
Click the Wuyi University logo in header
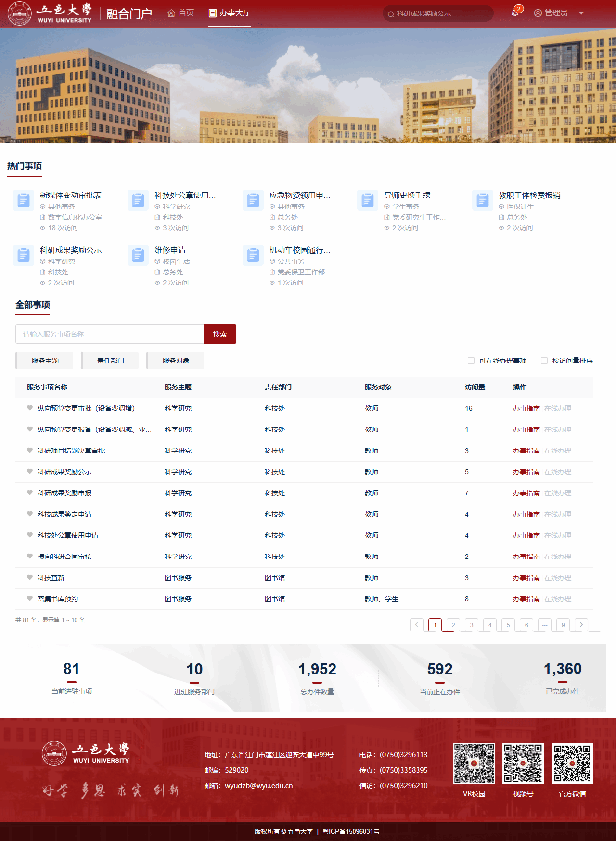point(50,13)
